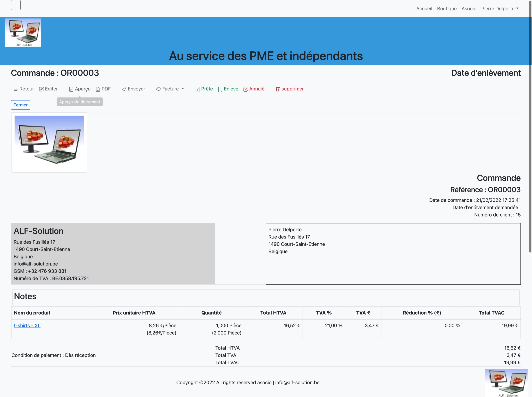This screenshot has width=532, height=397.
Task: Open the Pierre Delporte user menu
Action: 499,9
